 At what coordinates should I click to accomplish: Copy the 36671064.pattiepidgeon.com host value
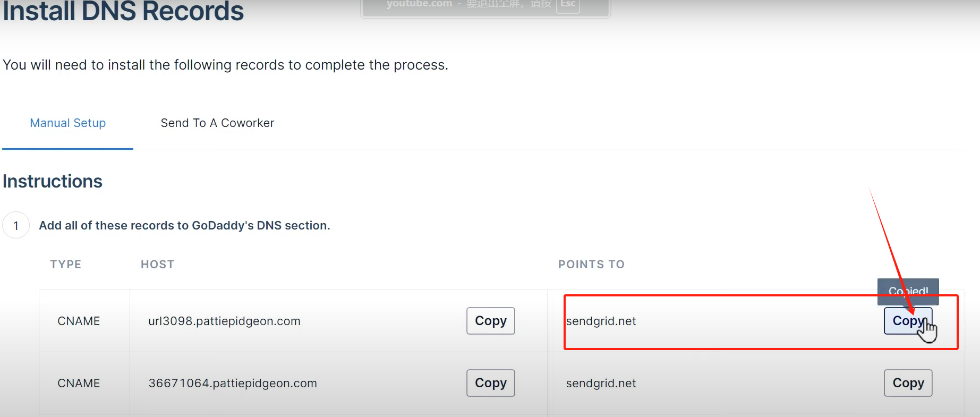tap(490, 383)
